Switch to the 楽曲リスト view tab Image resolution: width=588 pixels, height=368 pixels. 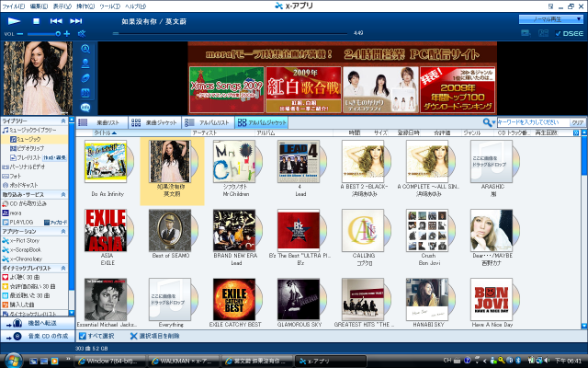click(x=102, y=122)
